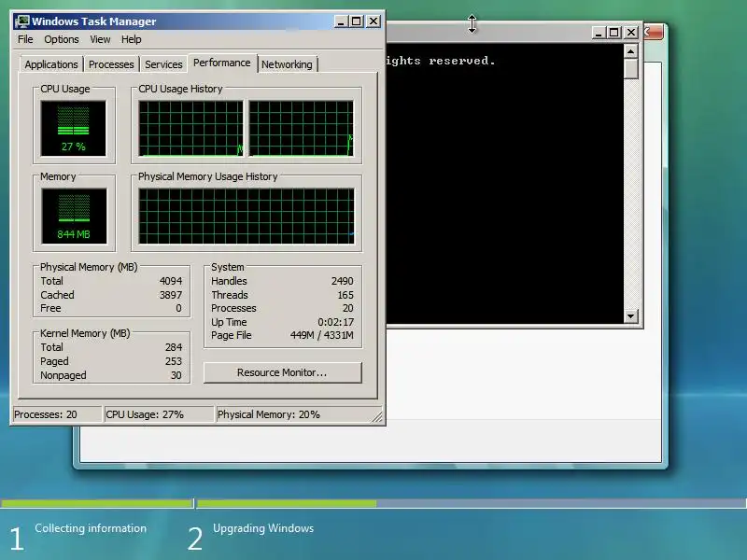The width and height of the screenshot is (747, 560).
Task: Click the Threads value 165
Action: 345,295
